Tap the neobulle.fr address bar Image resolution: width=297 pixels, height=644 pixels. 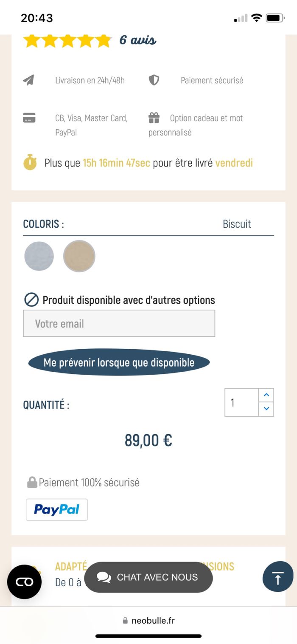coord(148,621)
